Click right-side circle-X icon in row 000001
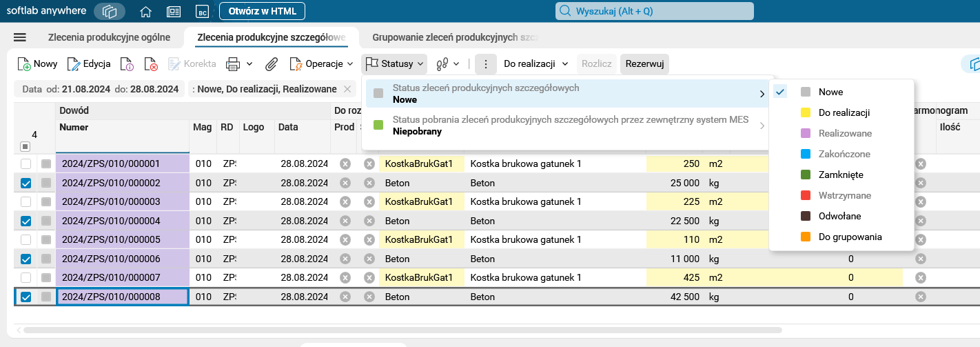 click(920, 164)
